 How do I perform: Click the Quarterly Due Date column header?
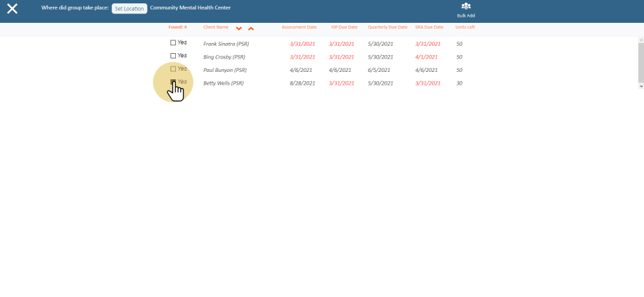pos(387,28)
